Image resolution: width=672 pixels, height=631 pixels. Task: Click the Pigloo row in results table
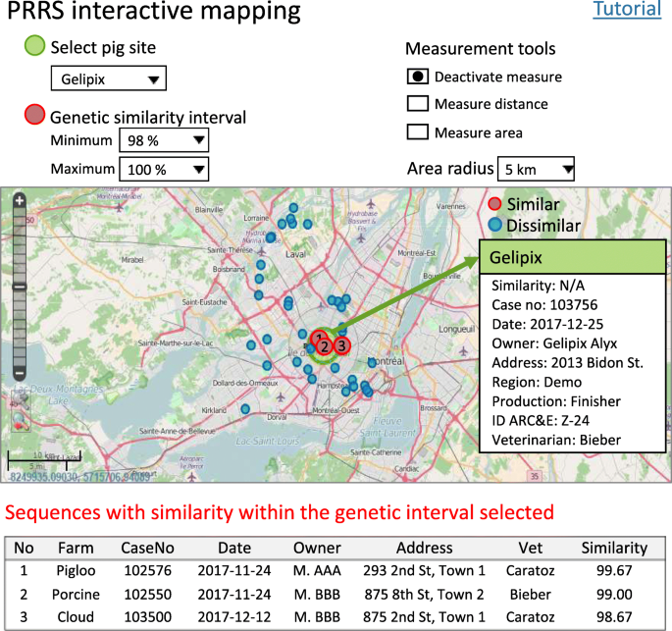pyautogui.click(x=75, y=571)
